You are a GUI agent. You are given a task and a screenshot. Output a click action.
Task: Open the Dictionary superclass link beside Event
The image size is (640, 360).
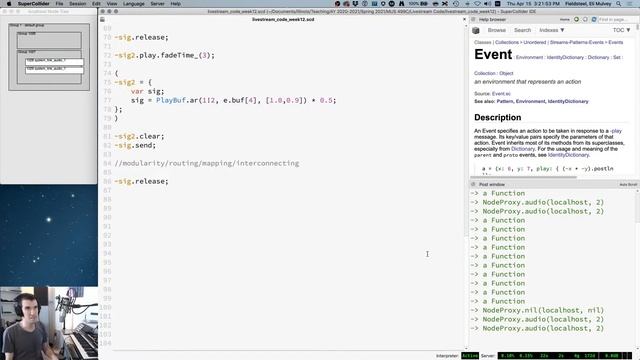[x=598, y=58]
